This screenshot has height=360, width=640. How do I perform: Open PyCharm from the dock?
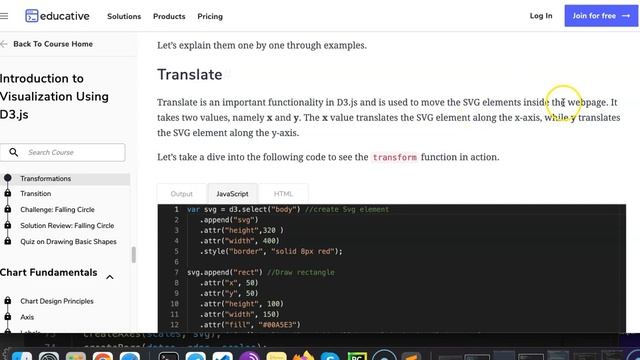coord(357,356)
